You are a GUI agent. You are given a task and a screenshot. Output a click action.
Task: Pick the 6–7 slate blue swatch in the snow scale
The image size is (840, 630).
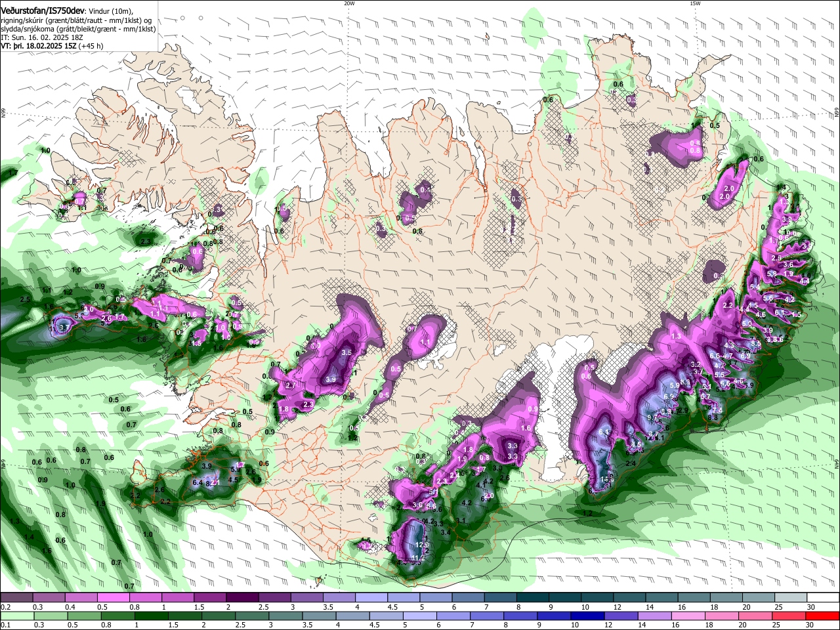pos(469,598)
